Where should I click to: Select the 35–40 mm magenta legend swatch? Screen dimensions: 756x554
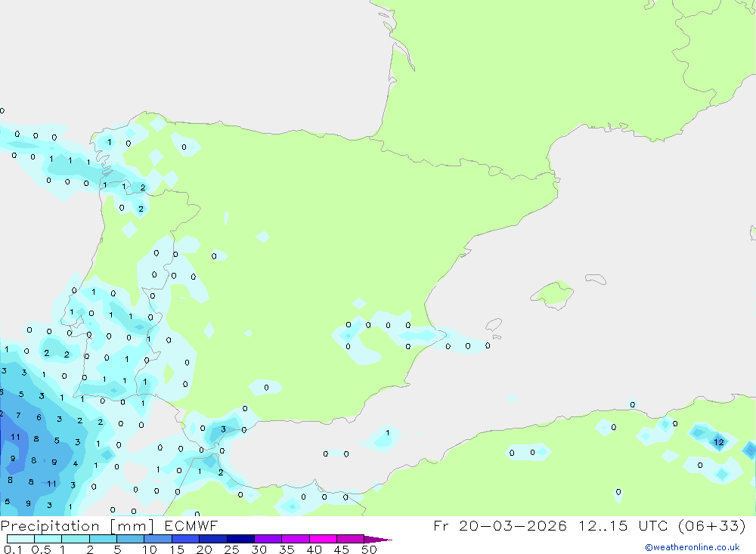[296, 539]
